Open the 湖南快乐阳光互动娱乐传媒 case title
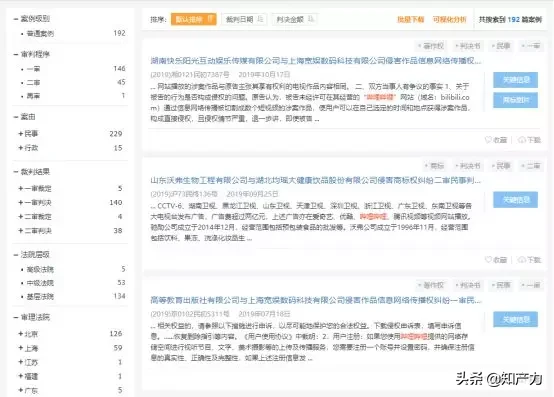 pyautogui.click(x=316, y=61)
